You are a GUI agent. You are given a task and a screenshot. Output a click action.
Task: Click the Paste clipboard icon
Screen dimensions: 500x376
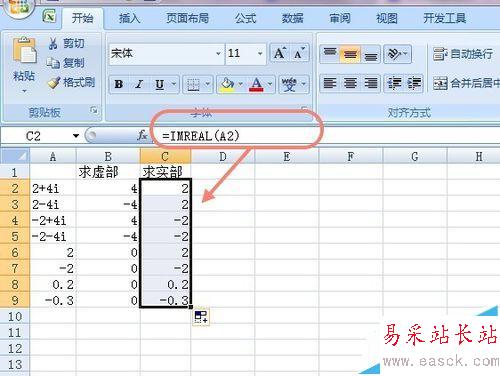point(24,51)
